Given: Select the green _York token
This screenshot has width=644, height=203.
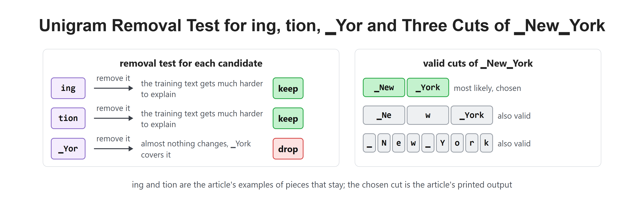Looking at the screenshot, I should 428,87.
